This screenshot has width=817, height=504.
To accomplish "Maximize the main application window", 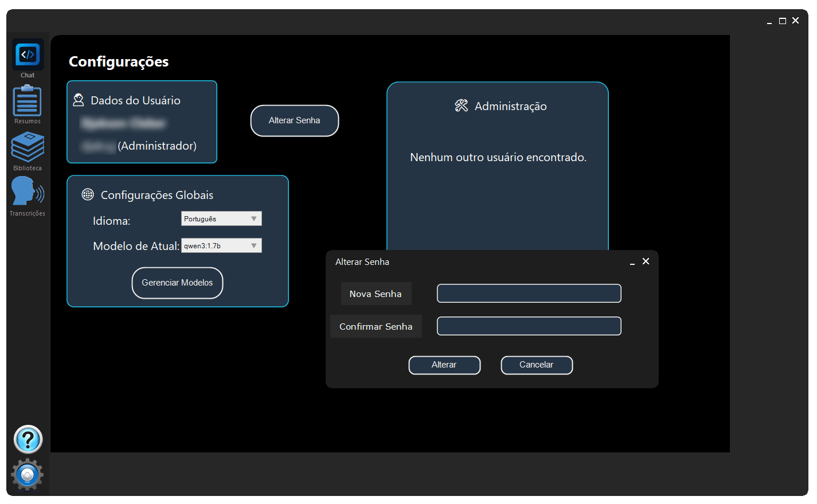I will pos(782,21).
